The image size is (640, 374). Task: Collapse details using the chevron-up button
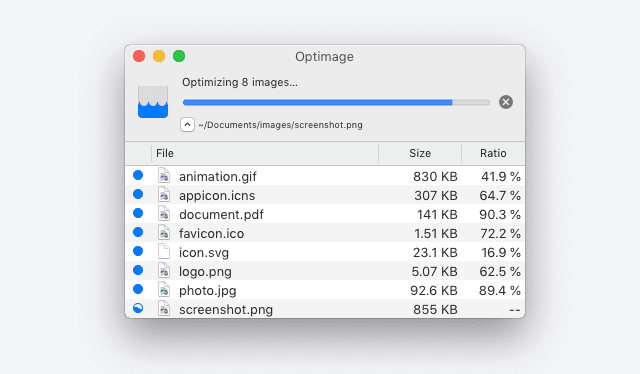click(187, 125)
